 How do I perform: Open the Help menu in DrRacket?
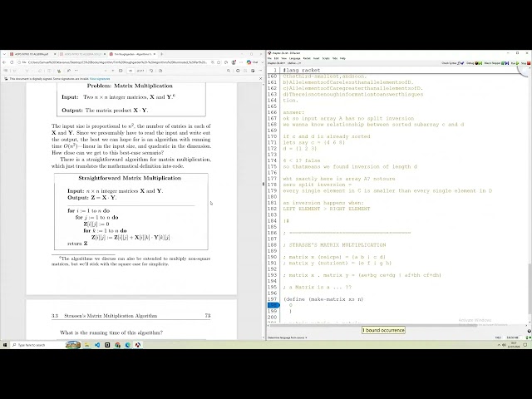click(342, 58)
